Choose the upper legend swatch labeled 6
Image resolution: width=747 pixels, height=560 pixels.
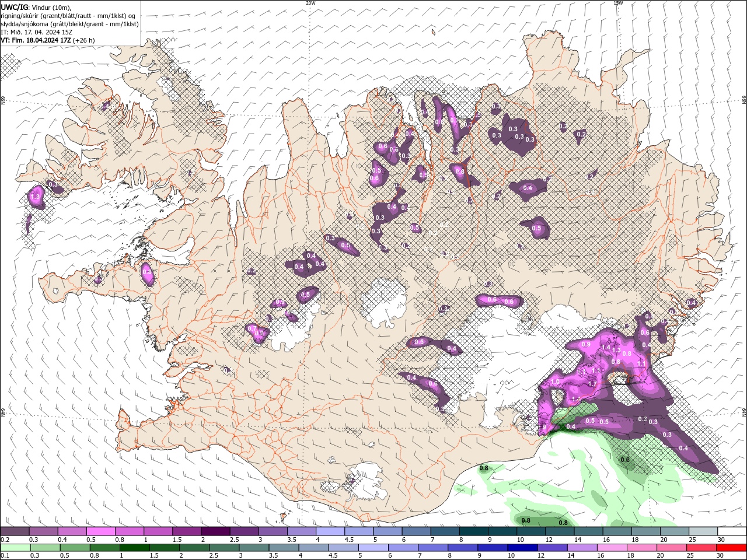(x=415, y=531)
